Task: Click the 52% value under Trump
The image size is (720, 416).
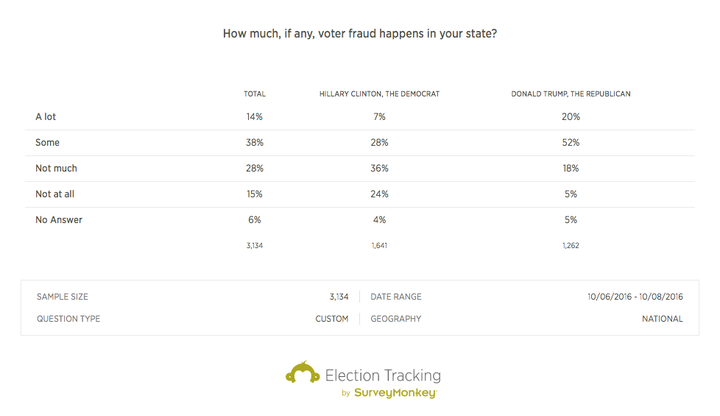Action: tap(571, 142)
